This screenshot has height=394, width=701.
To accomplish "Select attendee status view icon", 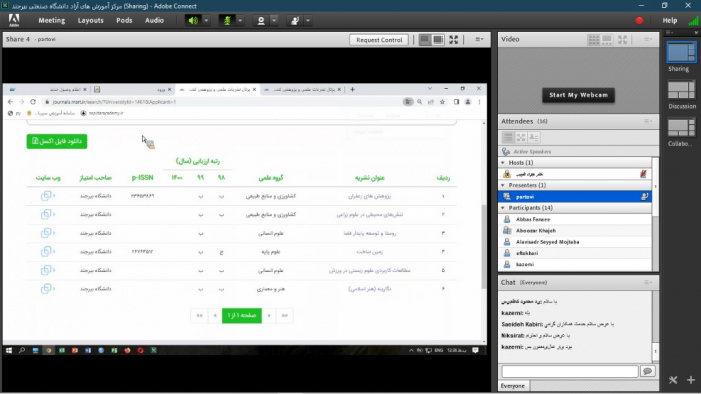I will pos(534,137).
